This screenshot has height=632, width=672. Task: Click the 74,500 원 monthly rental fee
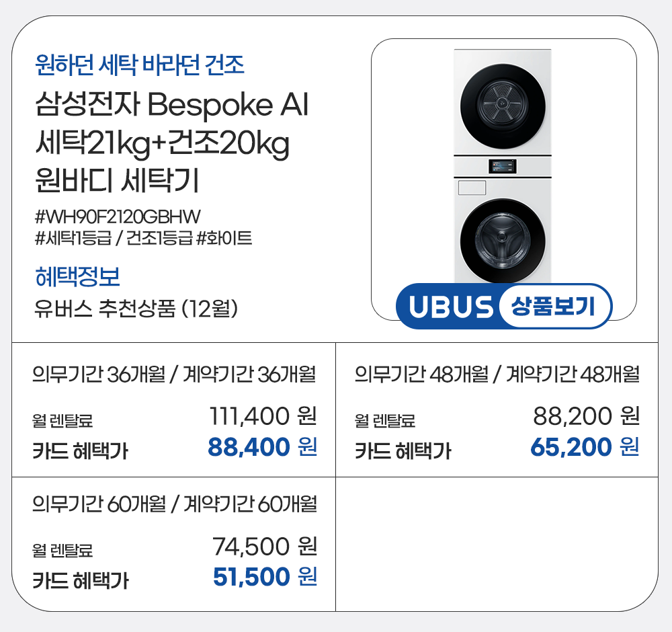tap(265, 547)
